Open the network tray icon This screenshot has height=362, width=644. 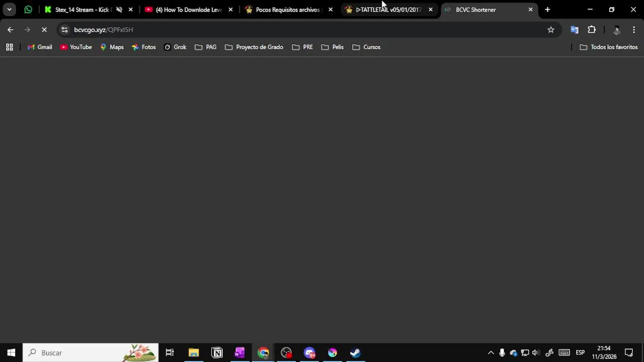pos(525,352)
